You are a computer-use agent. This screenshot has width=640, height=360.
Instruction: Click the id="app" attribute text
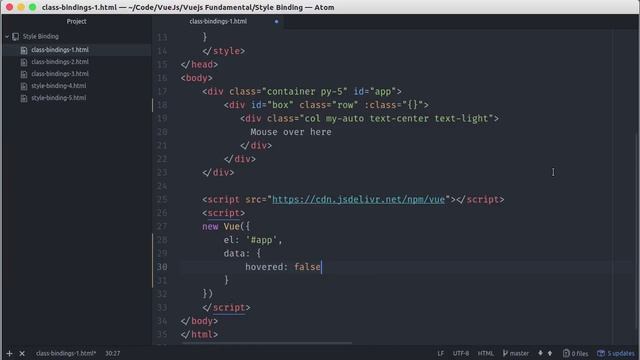click(375, 92)
